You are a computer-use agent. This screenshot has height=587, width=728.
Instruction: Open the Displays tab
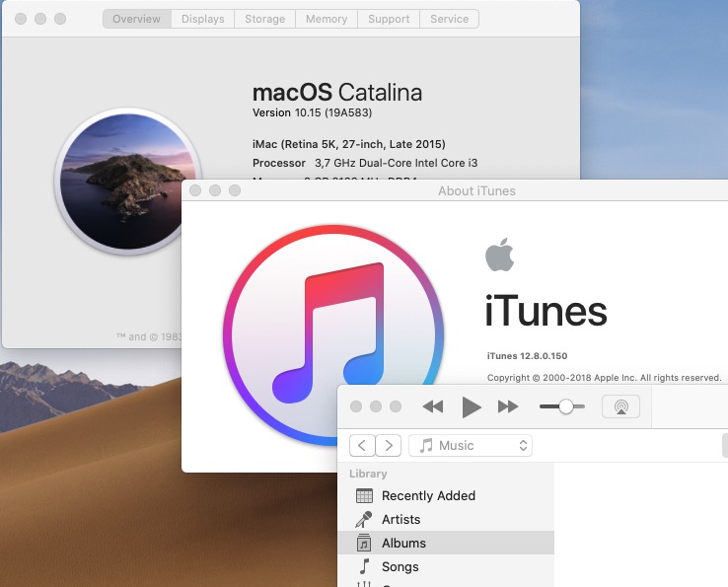203,19
